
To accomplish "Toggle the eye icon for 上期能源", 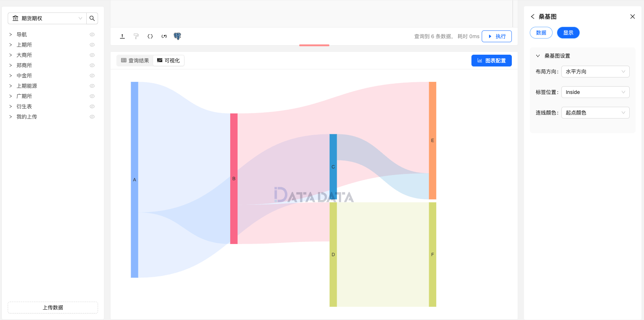I will pos(92,86).
